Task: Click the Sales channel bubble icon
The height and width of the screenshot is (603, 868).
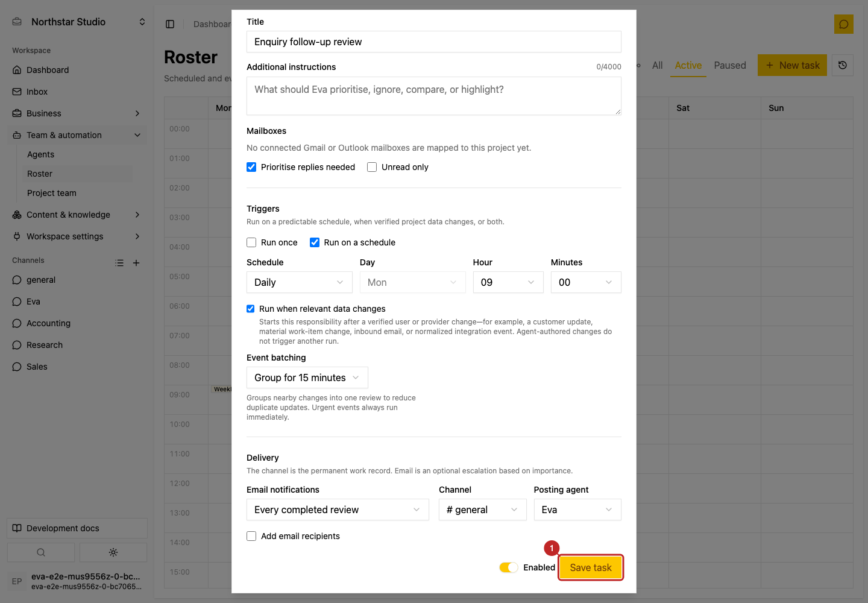Action: coord(17,367)
